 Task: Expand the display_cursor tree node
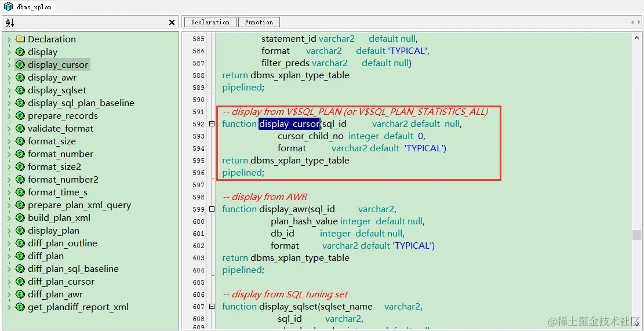point(9,65)
